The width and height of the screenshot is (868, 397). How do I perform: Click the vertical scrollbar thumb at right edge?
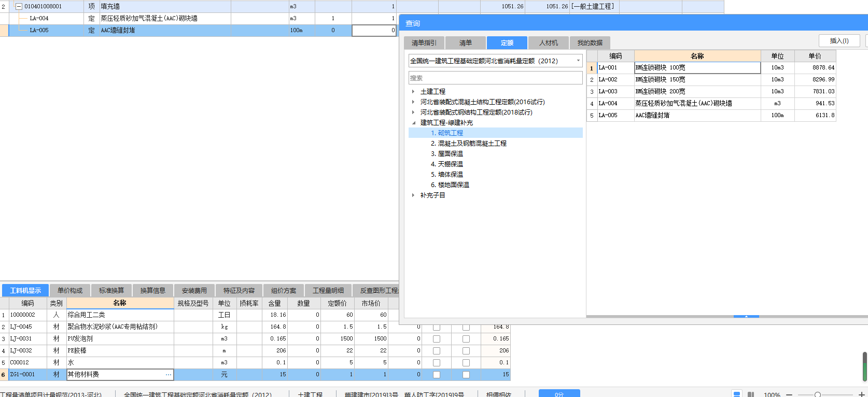pos(865,366)
